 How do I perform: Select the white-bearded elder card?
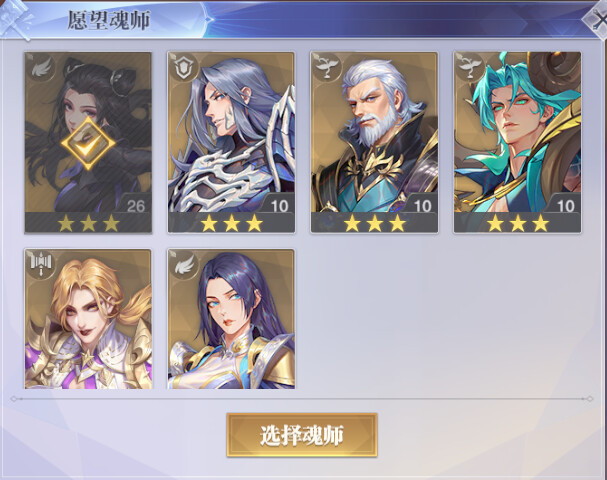click(x=374, y=142)
